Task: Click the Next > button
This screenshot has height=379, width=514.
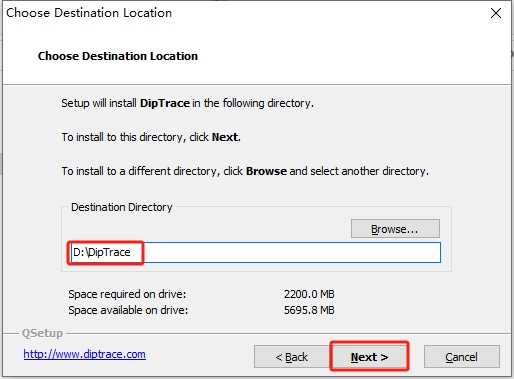Action: 369,357
